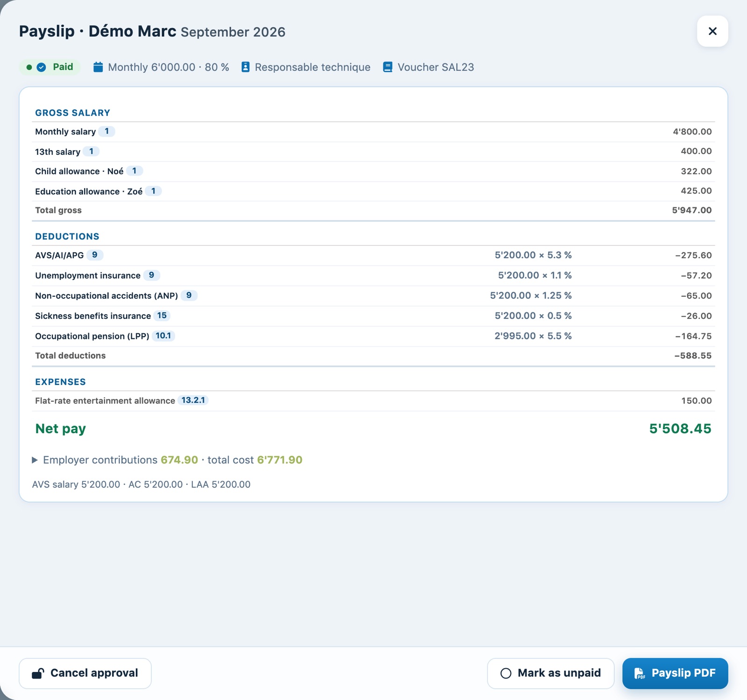Click the calculation 5'200.00 × 5.3 %
The height and width of the screenshot is (700, 747).
coord(533,255)
